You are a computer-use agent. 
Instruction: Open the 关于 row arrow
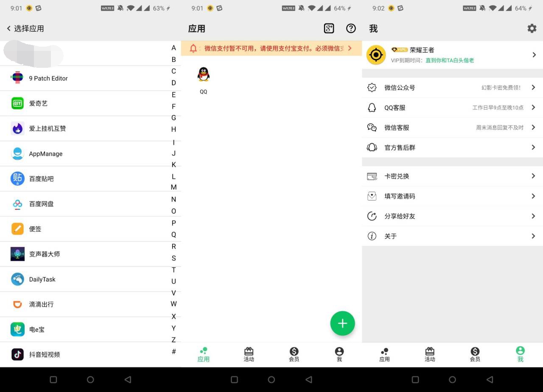533,236
